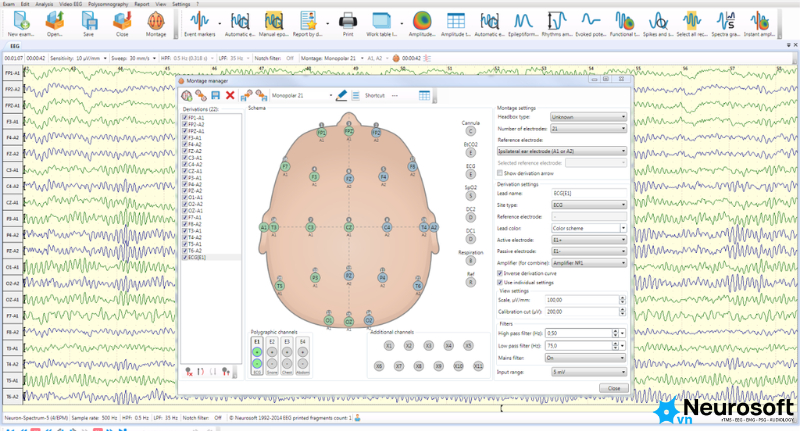Image resolution: width=800 pixels, height=431 pixels.
Task: Toggle Use individual settings checkbox
Action: [x=500, y=283]
